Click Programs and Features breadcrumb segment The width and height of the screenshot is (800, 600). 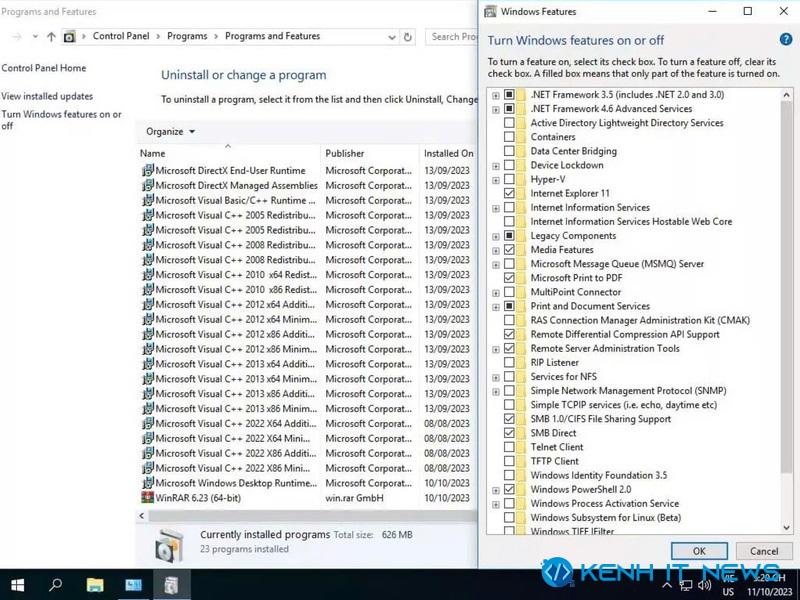tap(272, 36)
